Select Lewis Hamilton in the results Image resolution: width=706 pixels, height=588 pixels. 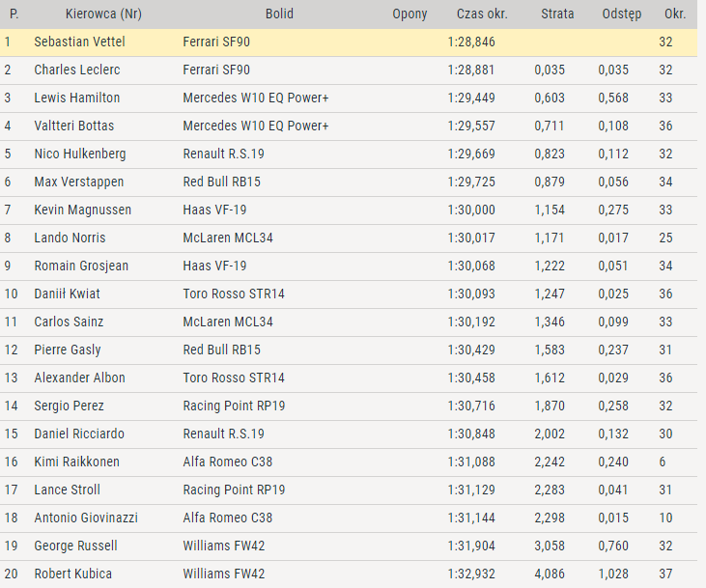(x=77, y=98)
